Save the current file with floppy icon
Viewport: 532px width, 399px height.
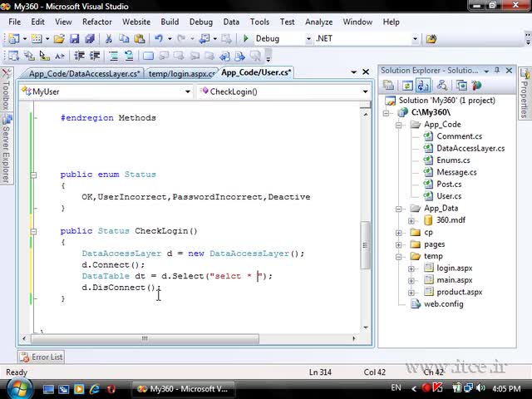[74, 39]
